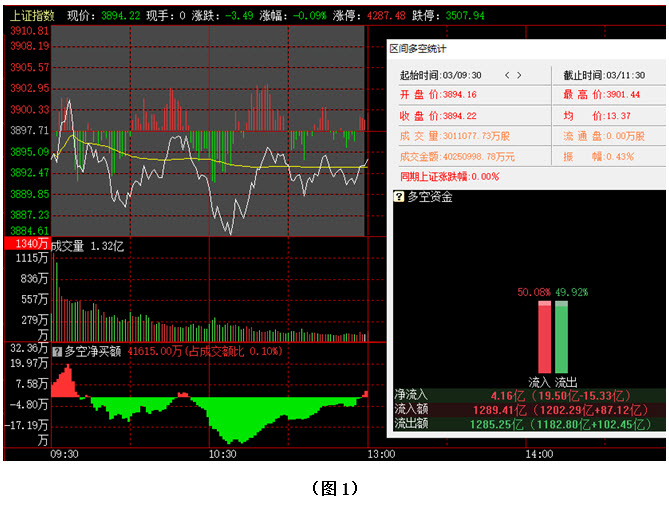Click the 10:30 time axis marker

point(222,454)
